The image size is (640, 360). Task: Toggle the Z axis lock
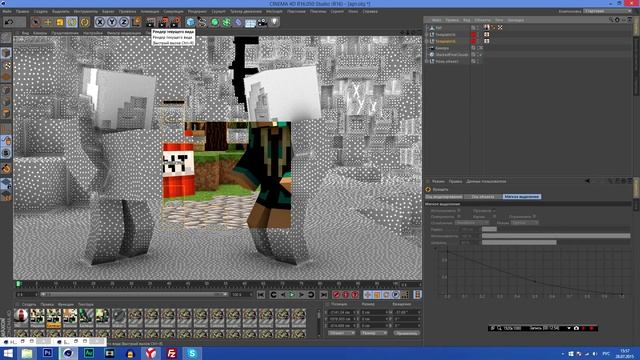pos(124,22)
